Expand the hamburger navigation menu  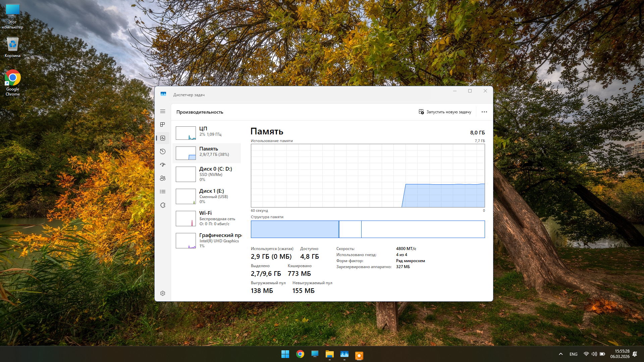(163, 111)
